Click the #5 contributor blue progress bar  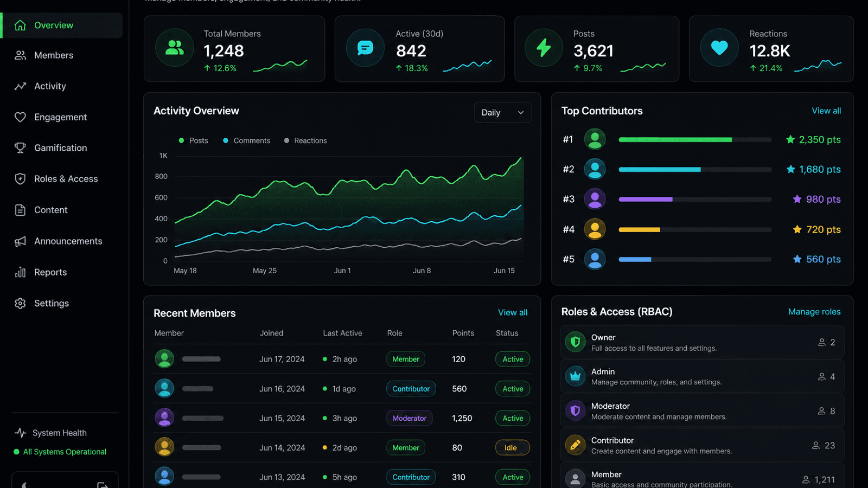(x=635, y=260)
